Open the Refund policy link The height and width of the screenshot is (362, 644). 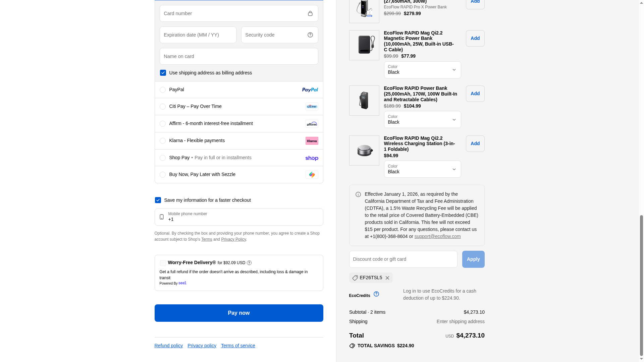pyautogui.click(x=168, y=346)
